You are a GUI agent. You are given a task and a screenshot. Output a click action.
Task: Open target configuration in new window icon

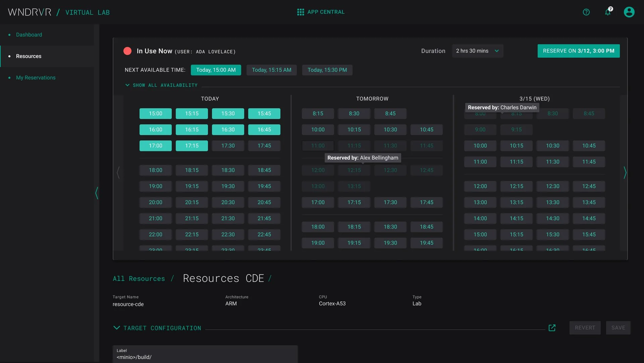click(552, 328)
